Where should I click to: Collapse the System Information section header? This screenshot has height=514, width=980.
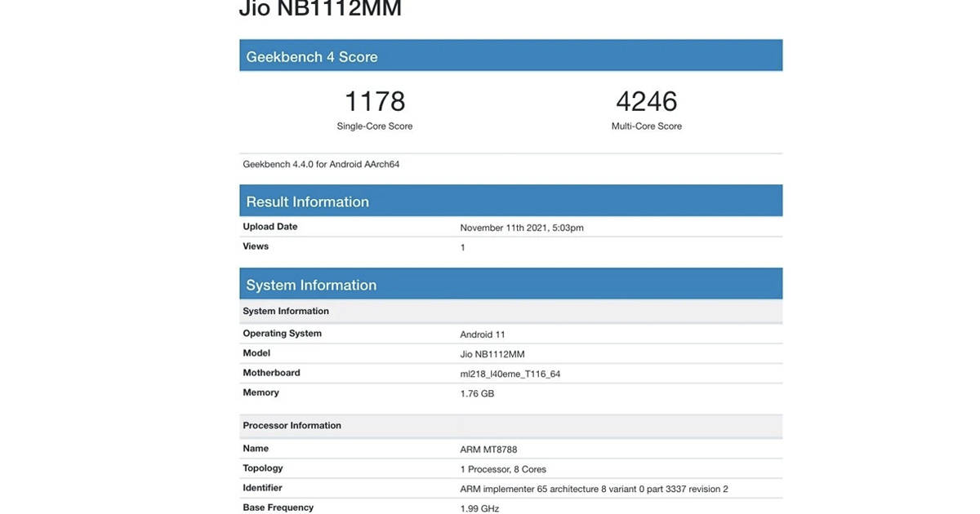312,285
